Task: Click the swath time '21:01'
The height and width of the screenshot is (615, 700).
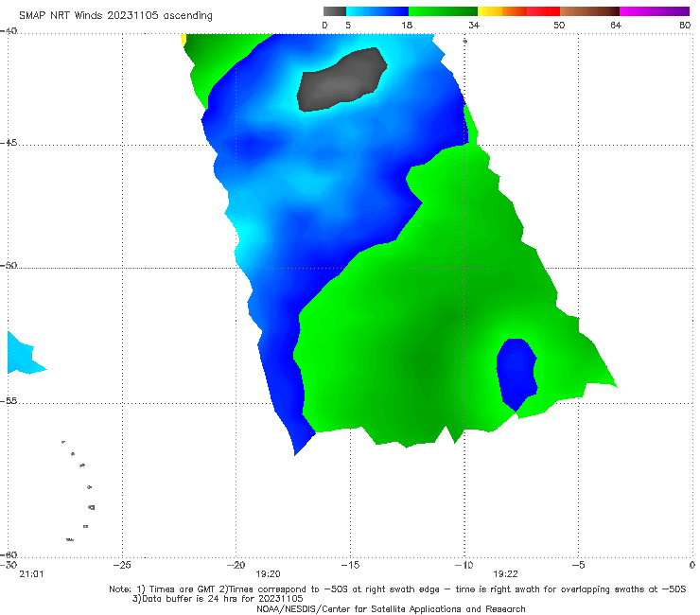Action: click(x=32, y=574)
